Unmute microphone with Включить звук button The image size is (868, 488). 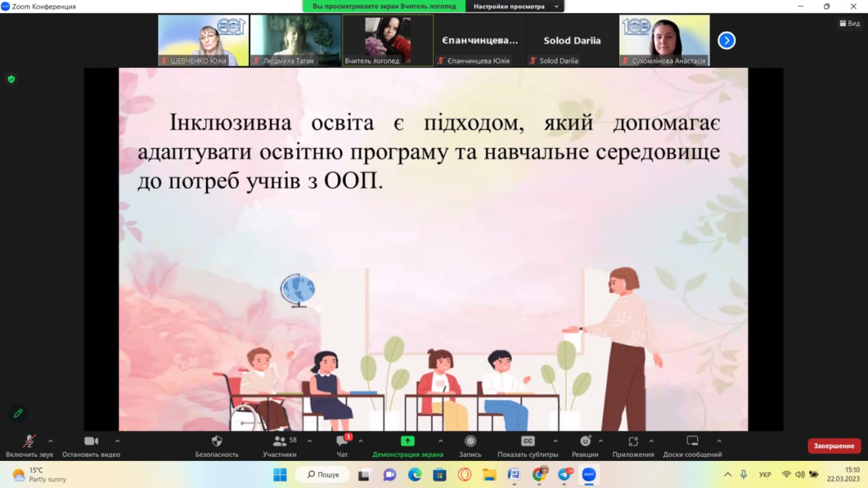pos(29,442)
